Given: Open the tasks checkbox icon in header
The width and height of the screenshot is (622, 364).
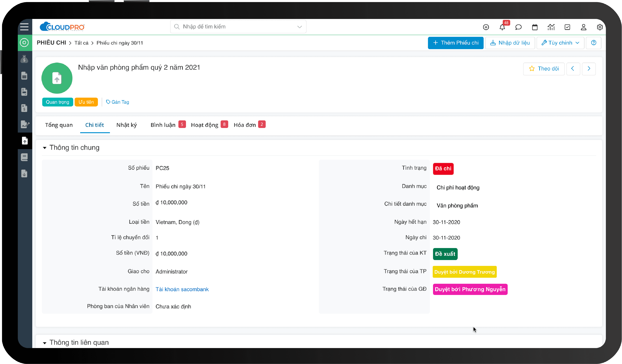Looking at the screenshot, I should [x=567, y=27].
